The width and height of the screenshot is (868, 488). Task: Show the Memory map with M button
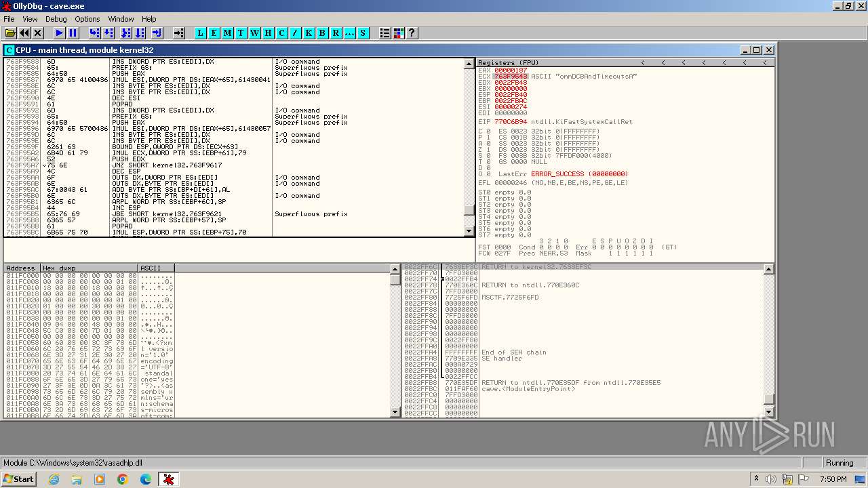(228, 33)
